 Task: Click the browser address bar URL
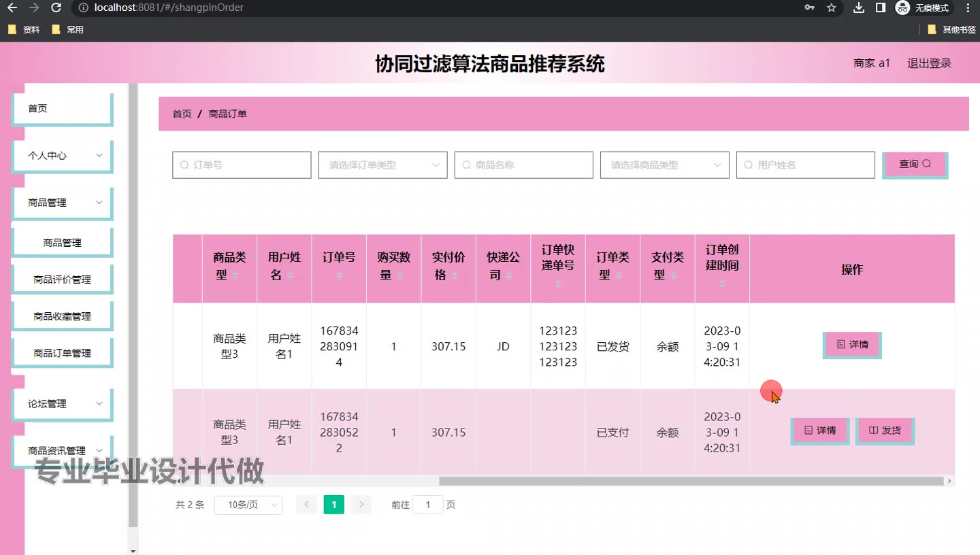pos(169,7)
